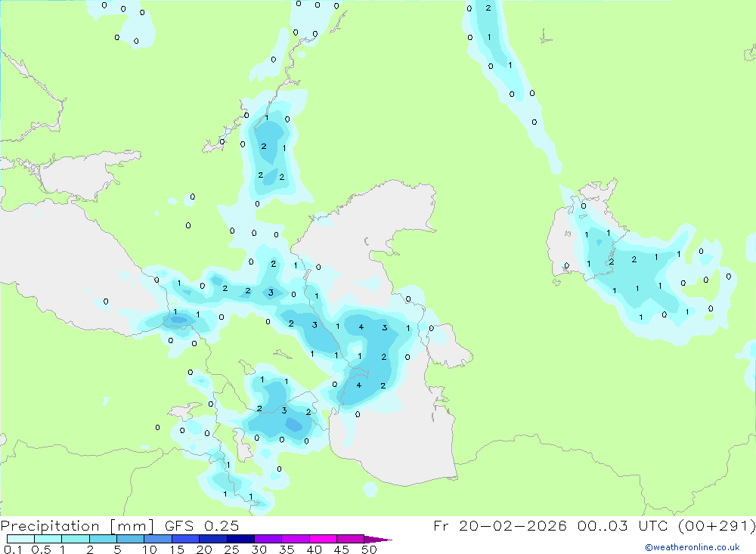This screenshot has height=554, width=756.
Task: Choose the 20–25 mm dark blue swatch
Action: pos(213,539)
